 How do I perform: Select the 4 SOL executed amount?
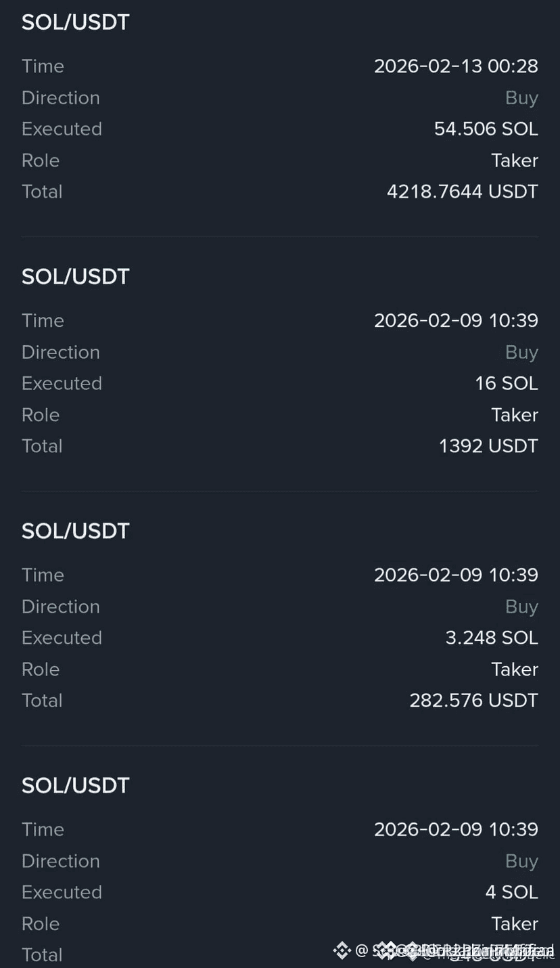(511, 892)
